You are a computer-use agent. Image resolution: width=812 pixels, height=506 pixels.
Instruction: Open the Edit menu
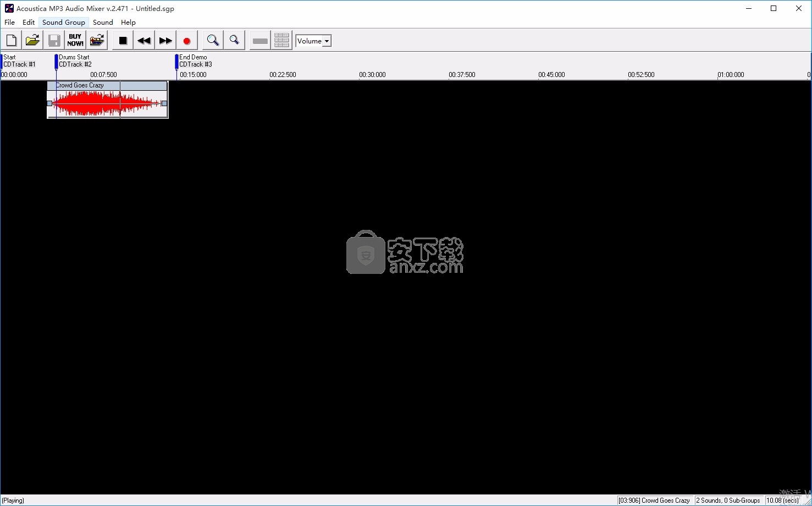click(29, 23)
